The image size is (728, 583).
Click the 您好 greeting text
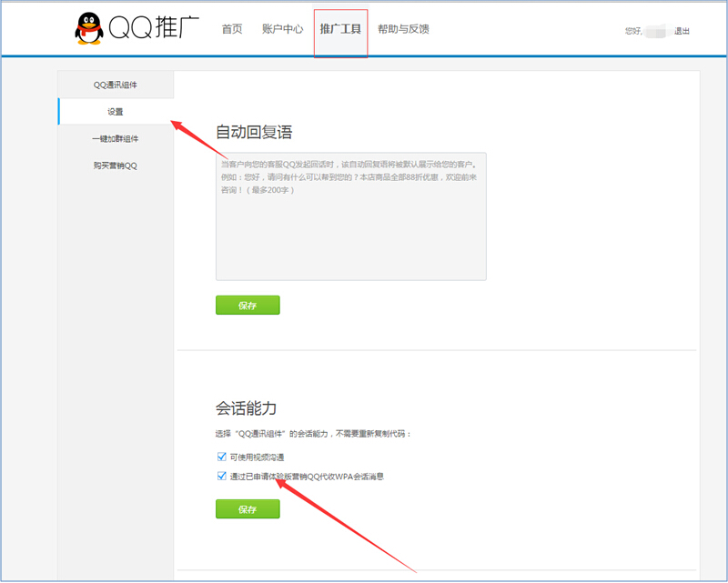click(633, 31)
